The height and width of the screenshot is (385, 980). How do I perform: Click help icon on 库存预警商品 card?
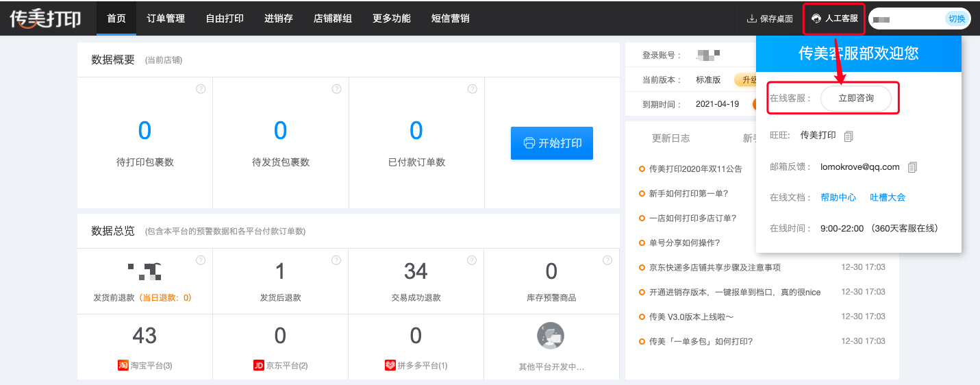point(607,260)
